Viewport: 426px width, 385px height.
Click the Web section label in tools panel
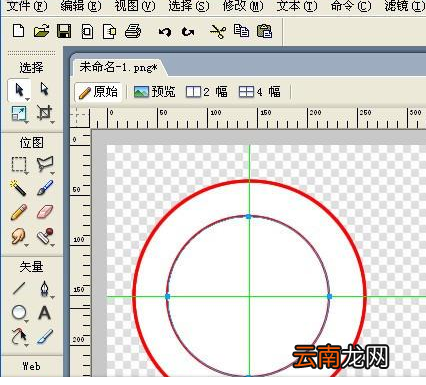[x=32, y=366]
